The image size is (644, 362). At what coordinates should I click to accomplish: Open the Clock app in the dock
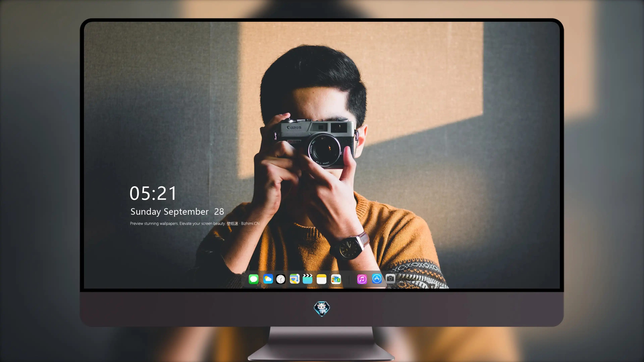click(x=281, y=279)
